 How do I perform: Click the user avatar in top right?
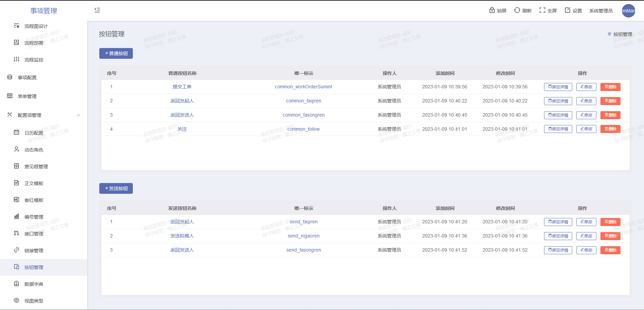point(628,11)
